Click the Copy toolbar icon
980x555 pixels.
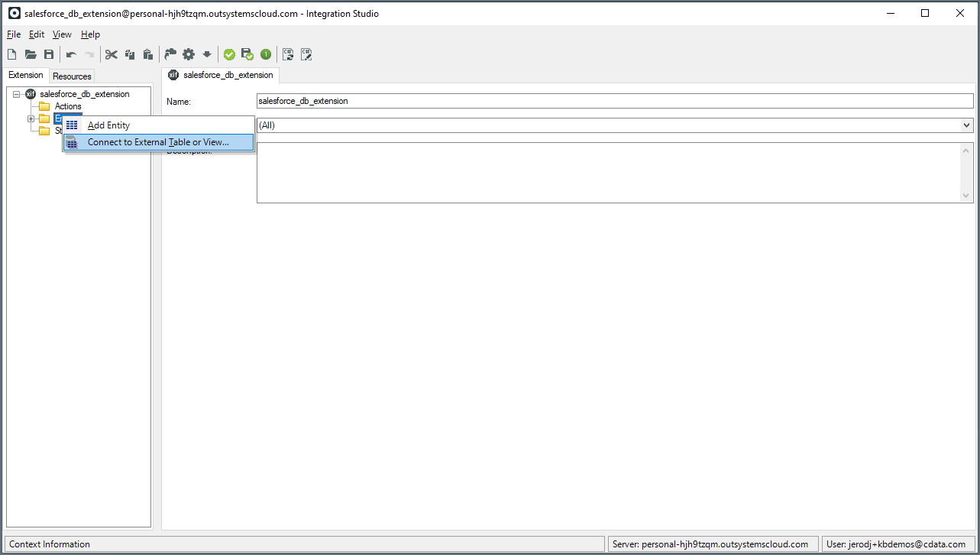coord(130,54)
